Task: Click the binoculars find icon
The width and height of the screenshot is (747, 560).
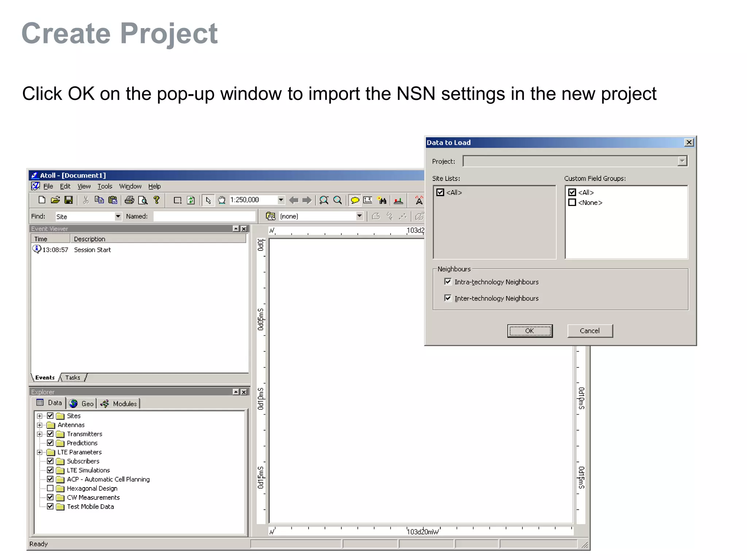Action: coord(382,200)
